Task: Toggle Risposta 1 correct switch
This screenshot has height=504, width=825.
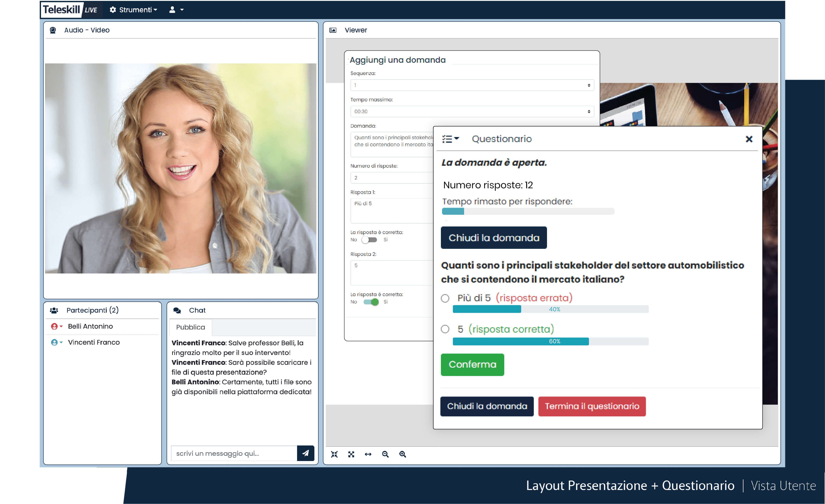Action: point(370,240)
